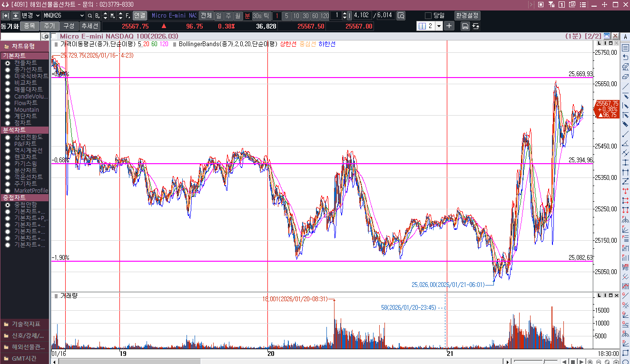Select the 30s period button
The image size is (630, 364).
pos(257,16)
